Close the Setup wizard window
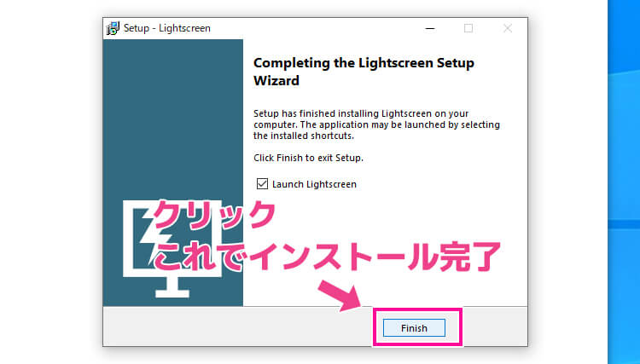640x364 pixels. [508, 28]
